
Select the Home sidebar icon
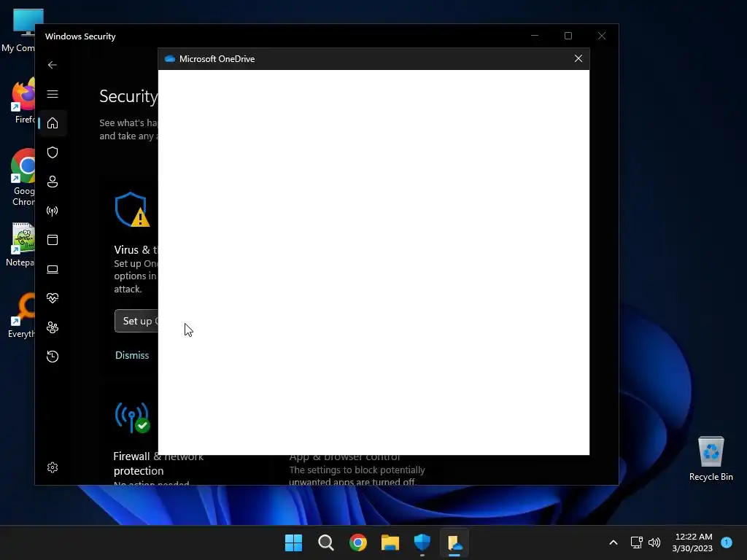[x=53, y=123]
